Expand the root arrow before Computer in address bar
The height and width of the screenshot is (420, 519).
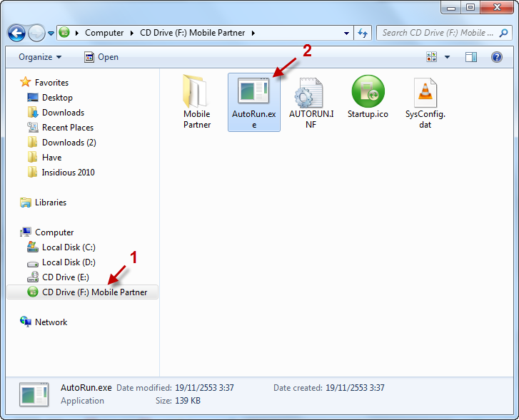(77, 33)
